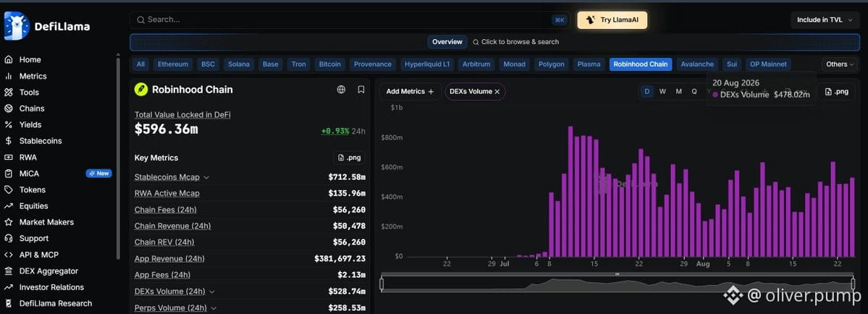Screen dimensions: 868x314
Task: Expand the Stablecoins Mcap row chevron
Action: coord(206,177)
